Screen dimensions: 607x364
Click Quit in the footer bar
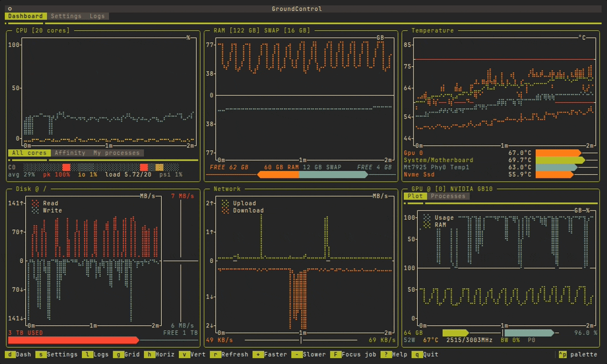[x=425, y=354]
